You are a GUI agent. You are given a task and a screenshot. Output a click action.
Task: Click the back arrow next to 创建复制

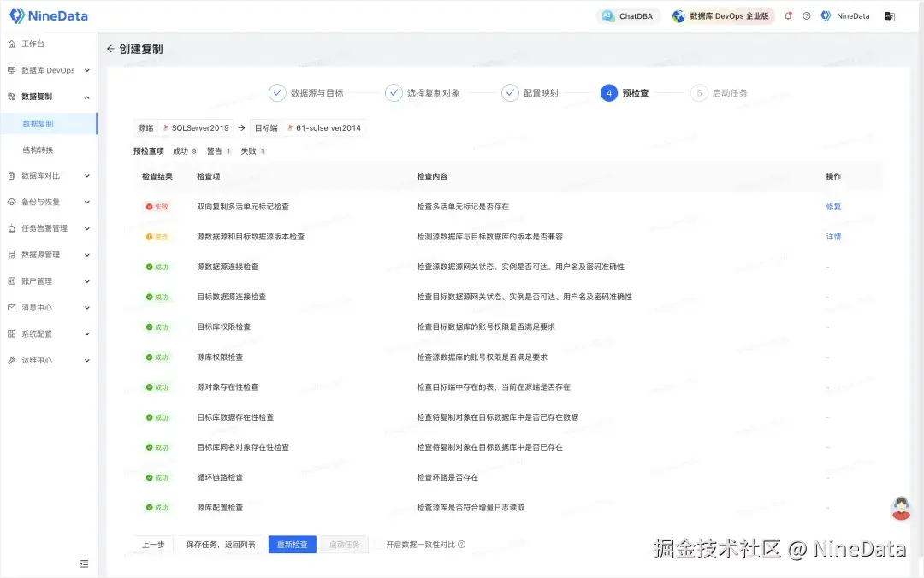pyautogui.click(x=110, y=49)
